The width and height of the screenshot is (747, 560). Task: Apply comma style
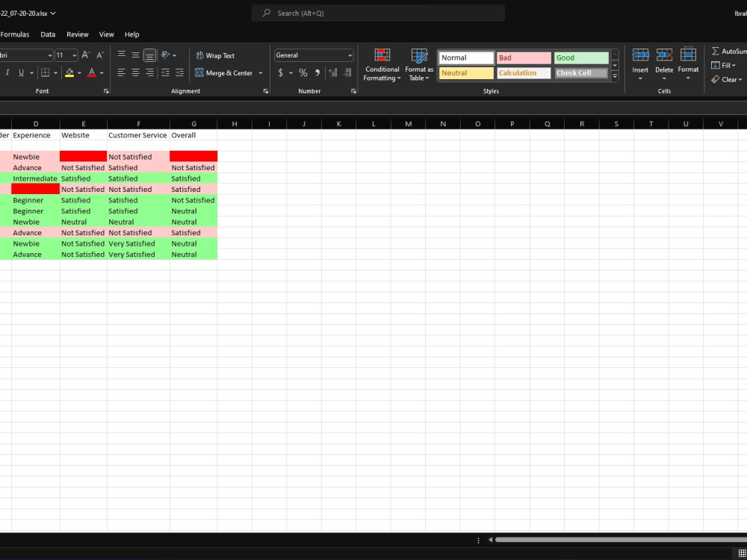[317, 73]
